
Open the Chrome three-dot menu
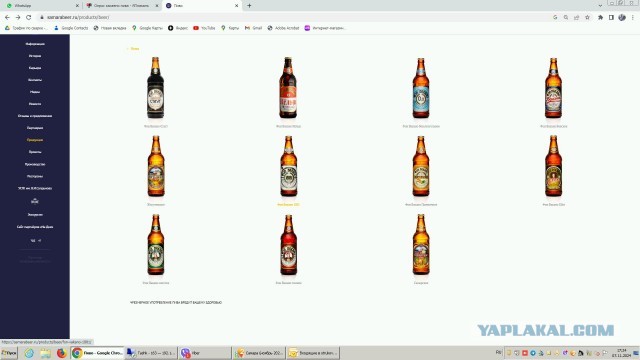pyautogui.click(x=633, y=17)
